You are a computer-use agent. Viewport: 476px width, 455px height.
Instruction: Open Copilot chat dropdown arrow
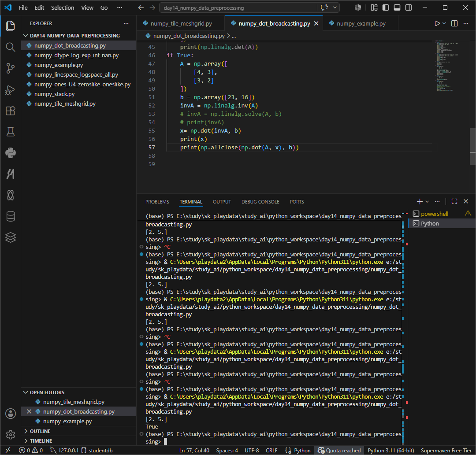(x=335, y=7)
